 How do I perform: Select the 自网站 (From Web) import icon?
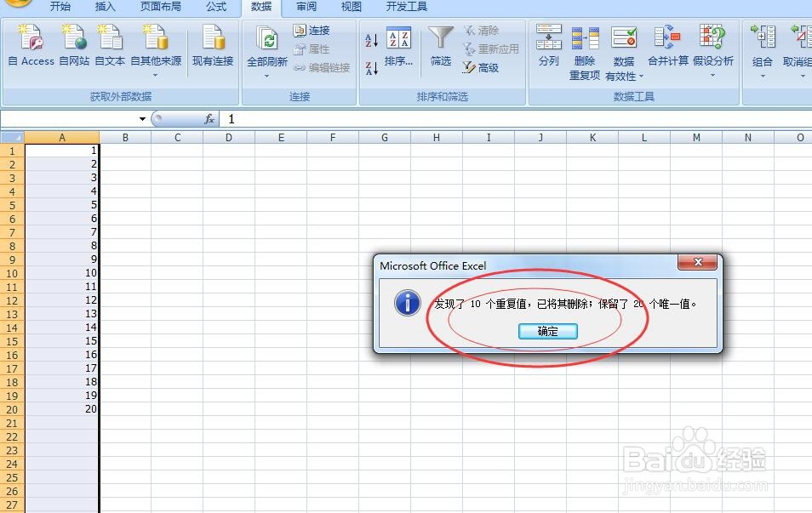[x=73, y=47]
